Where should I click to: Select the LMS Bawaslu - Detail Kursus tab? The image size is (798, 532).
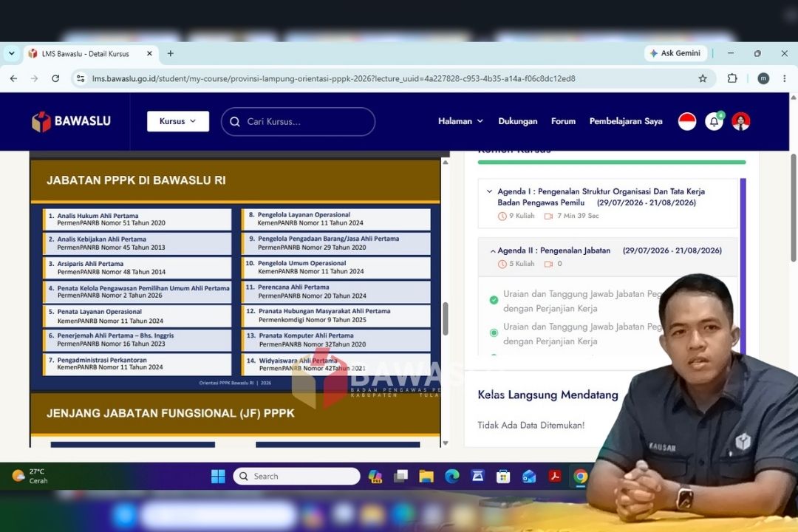pos(92,53)
